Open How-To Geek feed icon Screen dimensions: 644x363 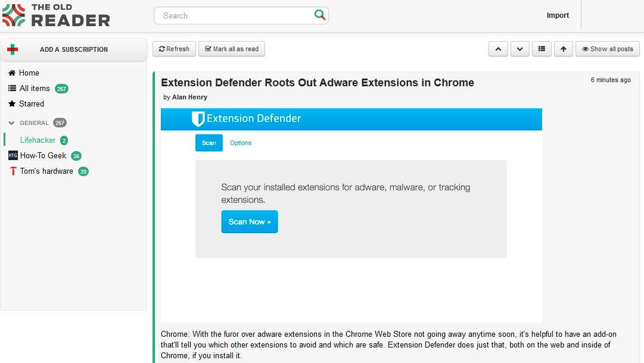click(x=13, y=155)
